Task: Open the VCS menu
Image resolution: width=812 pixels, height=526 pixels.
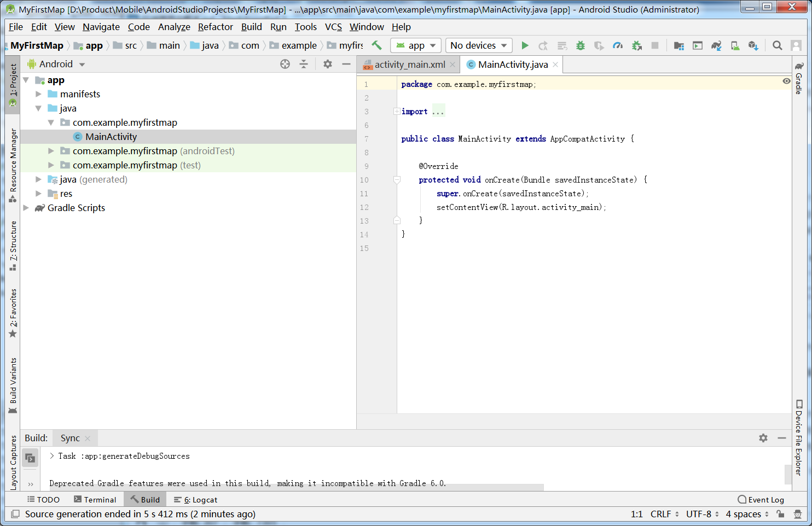Action: click(333, 27)
